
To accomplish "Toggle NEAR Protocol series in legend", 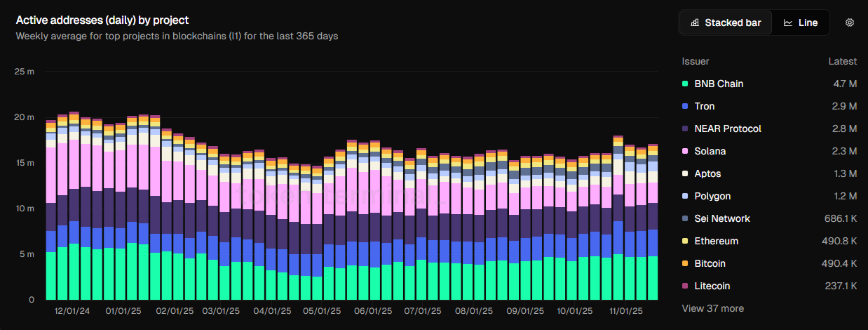I will pyautogui.click(x=769, y=128).
